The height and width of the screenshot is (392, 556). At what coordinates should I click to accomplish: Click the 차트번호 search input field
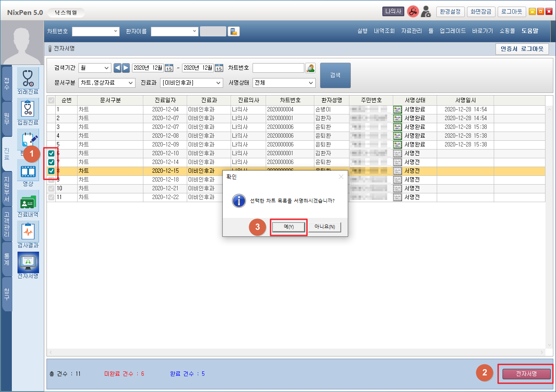(x=278, y=68)
